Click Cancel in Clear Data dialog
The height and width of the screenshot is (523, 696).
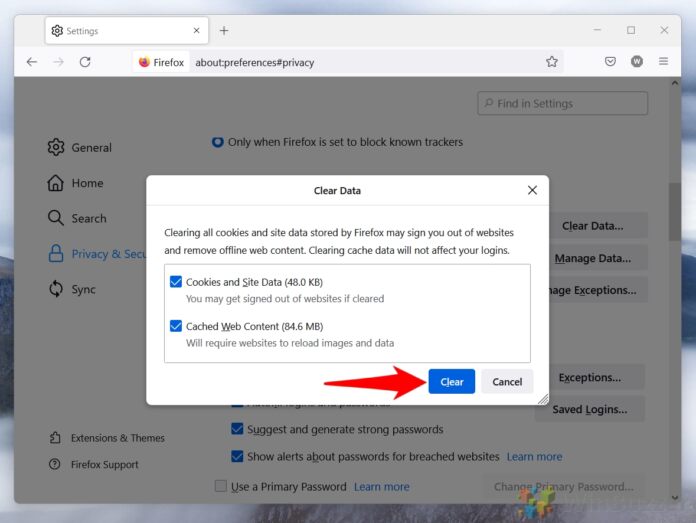pos(507,381)
